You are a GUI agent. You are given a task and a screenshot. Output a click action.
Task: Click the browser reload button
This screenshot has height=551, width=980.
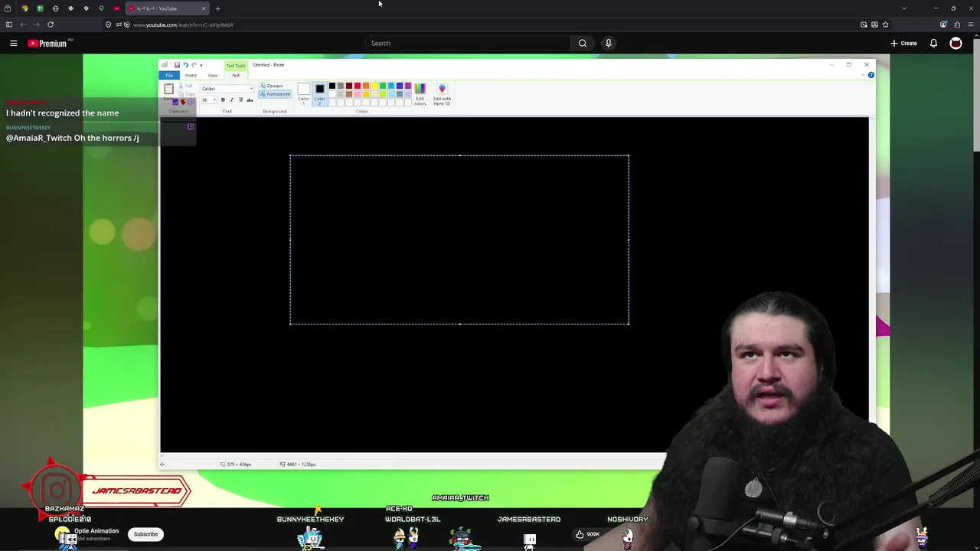coord(51,24)
